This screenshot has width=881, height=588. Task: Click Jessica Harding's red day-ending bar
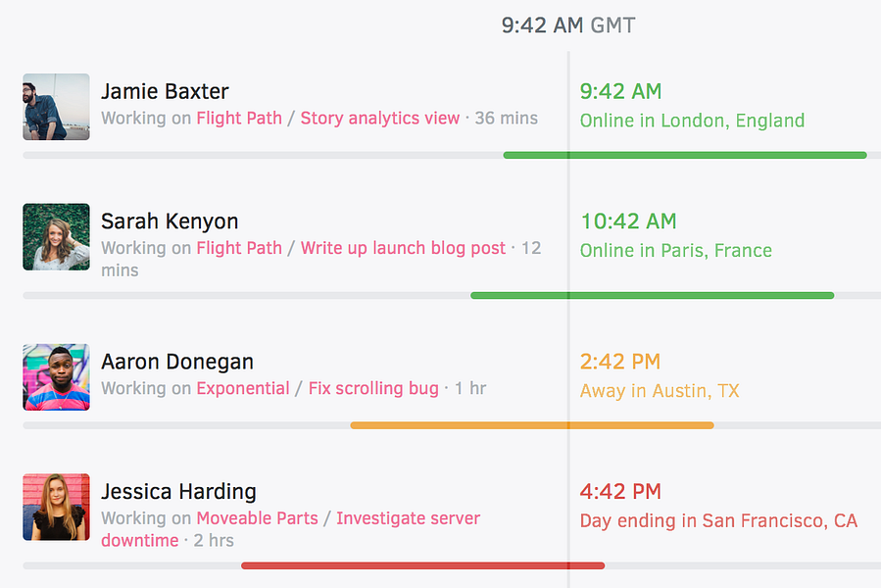pyautogui.click(x=422, y=565)
